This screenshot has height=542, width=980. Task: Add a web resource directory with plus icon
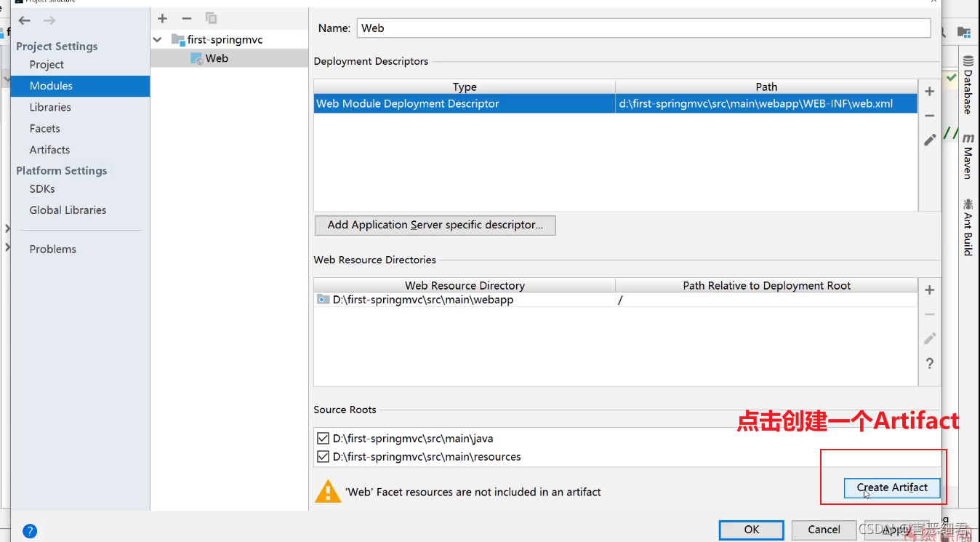click(929, 290)
